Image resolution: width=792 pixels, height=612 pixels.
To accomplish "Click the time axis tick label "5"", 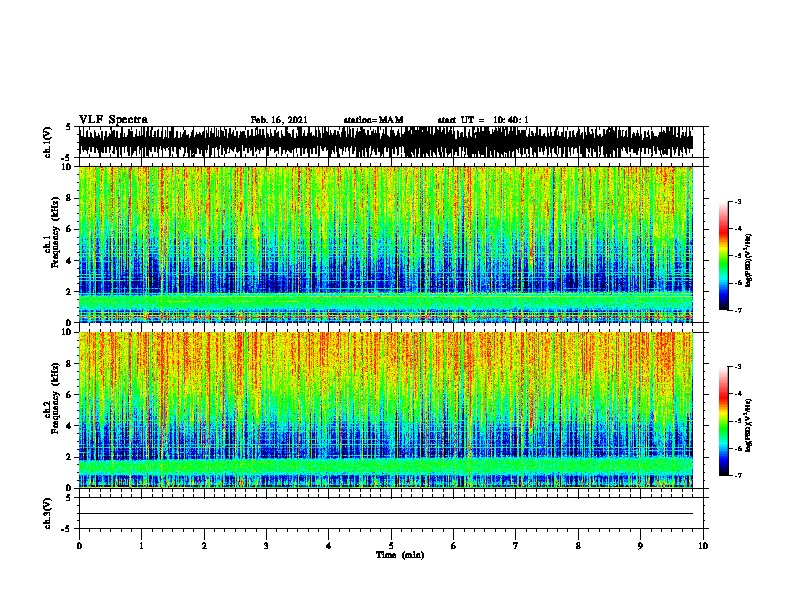I will (391, 546).
